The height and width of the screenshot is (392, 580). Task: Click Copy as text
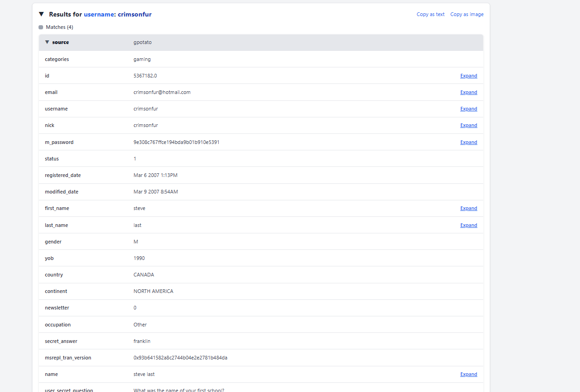click(430, 14)
